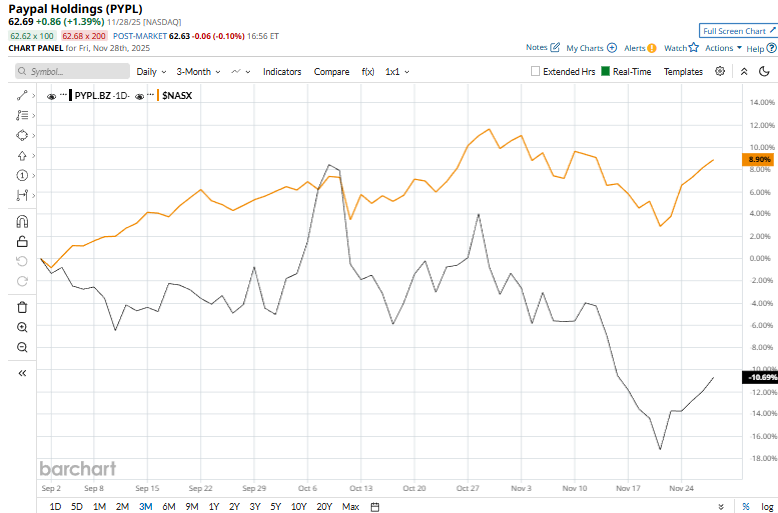Expand bottom options double chevron
778x513 pixels.
click(x=721, y=507)
